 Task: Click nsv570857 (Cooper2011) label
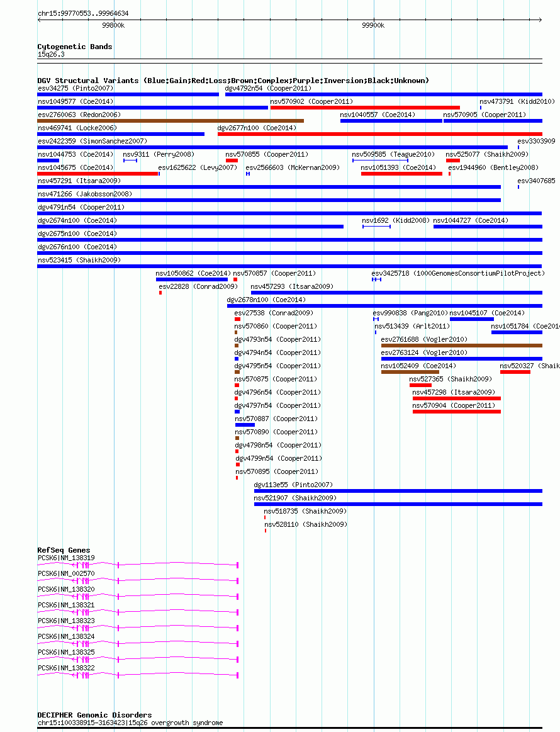click(x=274, y=273)
